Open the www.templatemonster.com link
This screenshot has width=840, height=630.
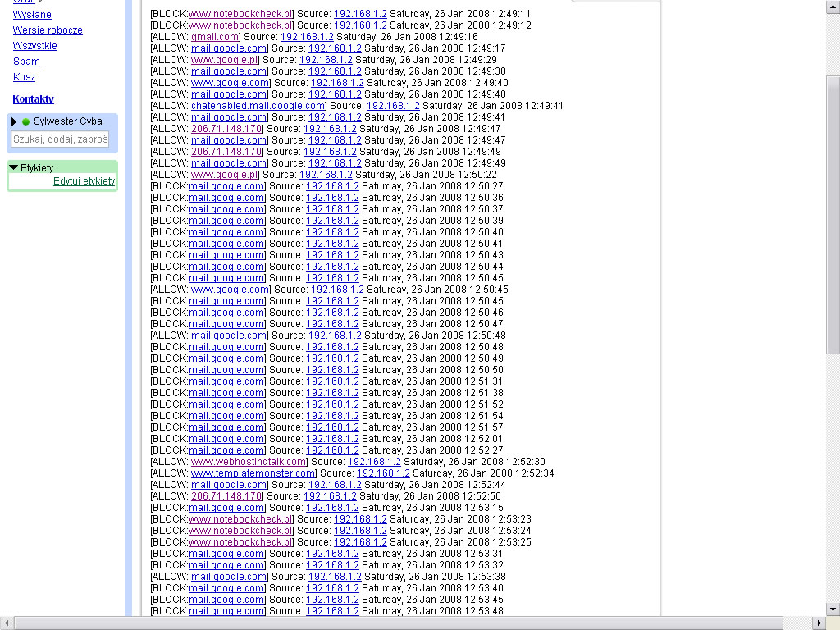[x=253, y=473]
